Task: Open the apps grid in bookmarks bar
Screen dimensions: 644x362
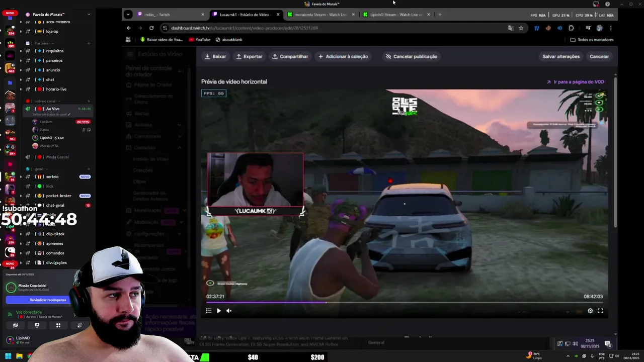Action: tap(128, 40)
